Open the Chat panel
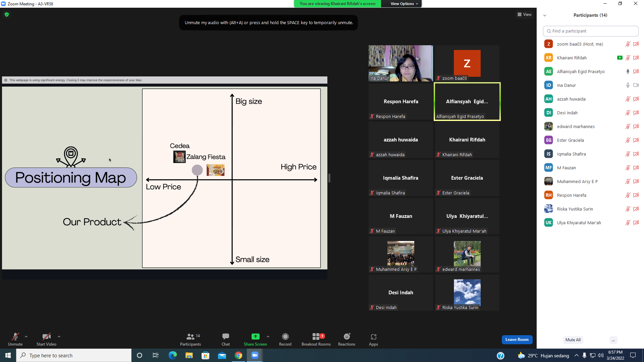The image size is (644, 362). 226,339
